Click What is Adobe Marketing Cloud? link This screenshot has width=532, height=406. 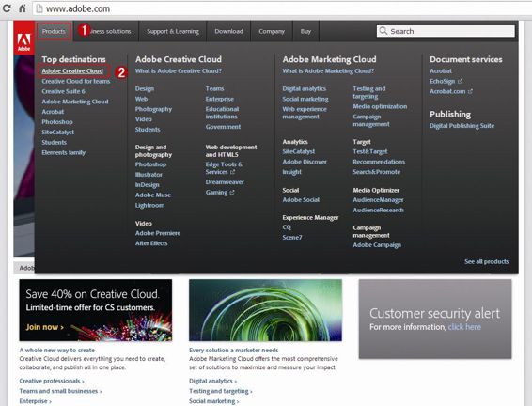pos(328,70)
